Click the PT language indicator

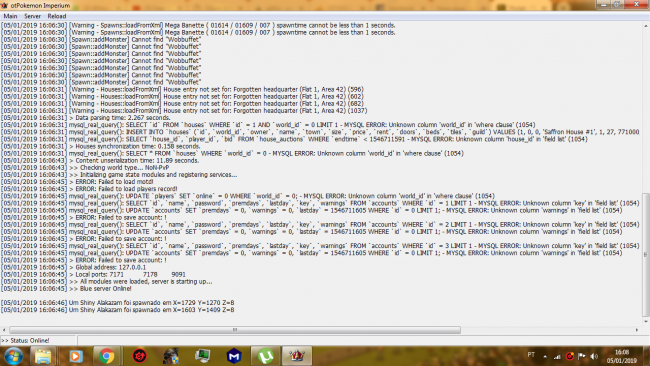pos(531,355)
